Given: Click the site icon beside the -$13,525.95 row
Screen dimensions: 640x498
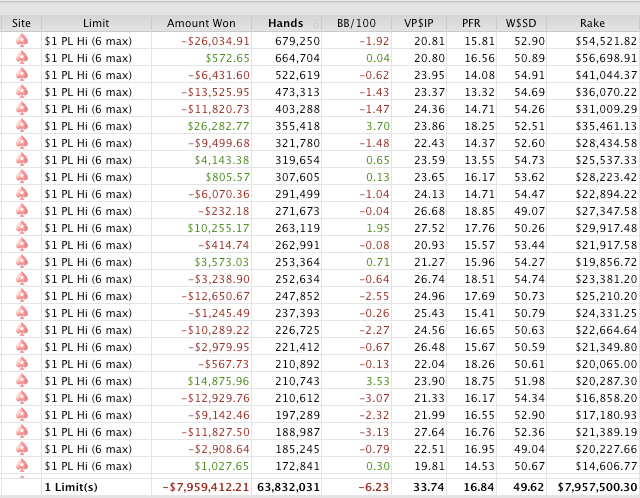Looking at the screenshot, I should [21, 92].
